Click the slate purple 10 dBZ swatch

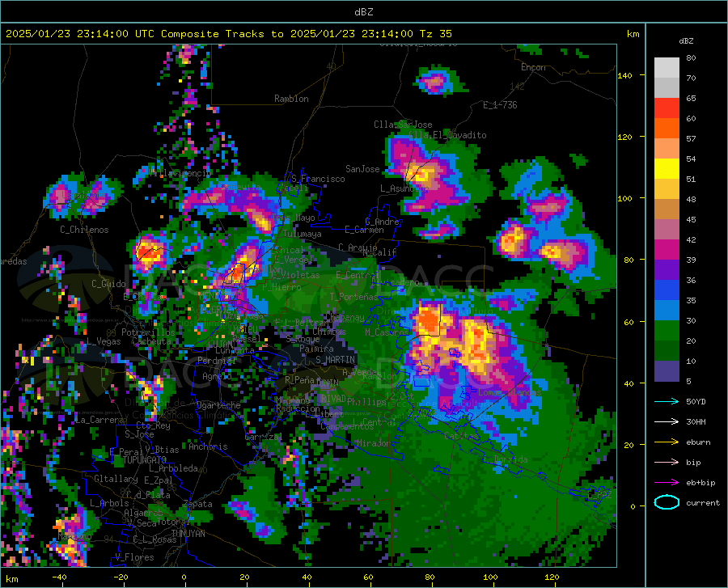(x=667, y=370)
